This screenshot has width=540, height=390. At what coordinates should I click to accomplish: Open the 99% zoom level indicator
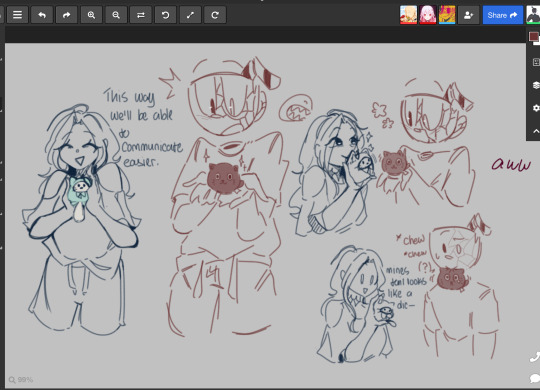[x=21, y=380]
